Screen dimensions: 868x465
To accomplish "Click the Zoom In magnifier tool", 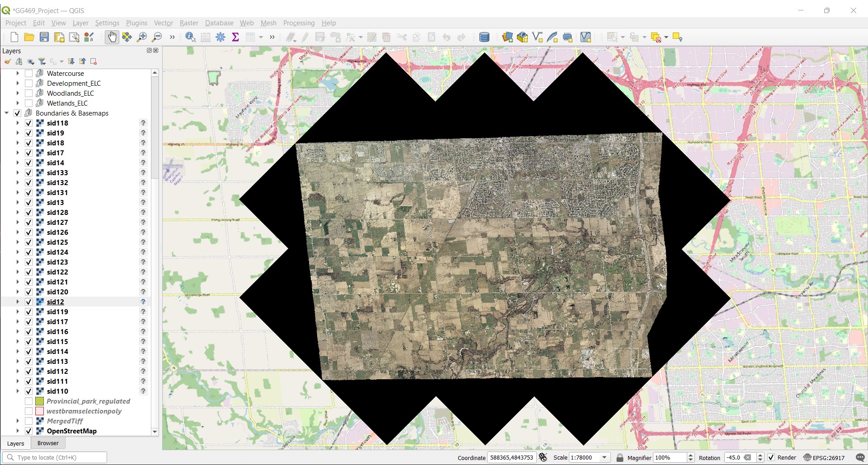I will point(142,37).
